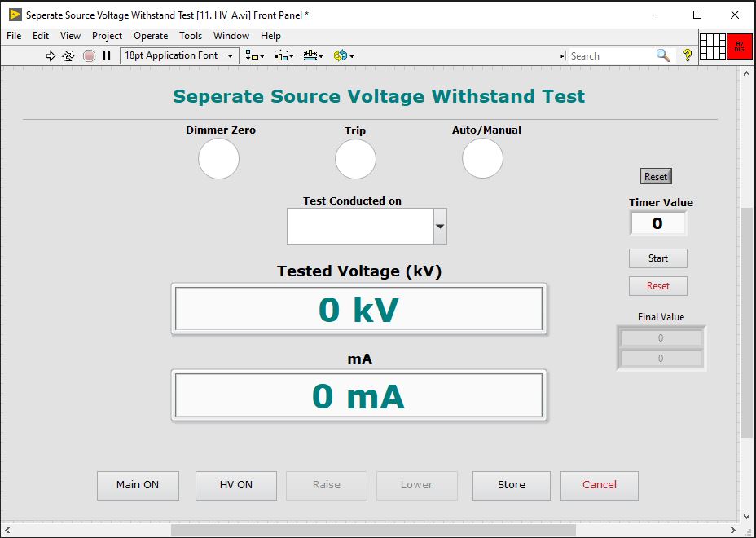Open the Tools menu

pyautogui.click(x=191, y=36)
